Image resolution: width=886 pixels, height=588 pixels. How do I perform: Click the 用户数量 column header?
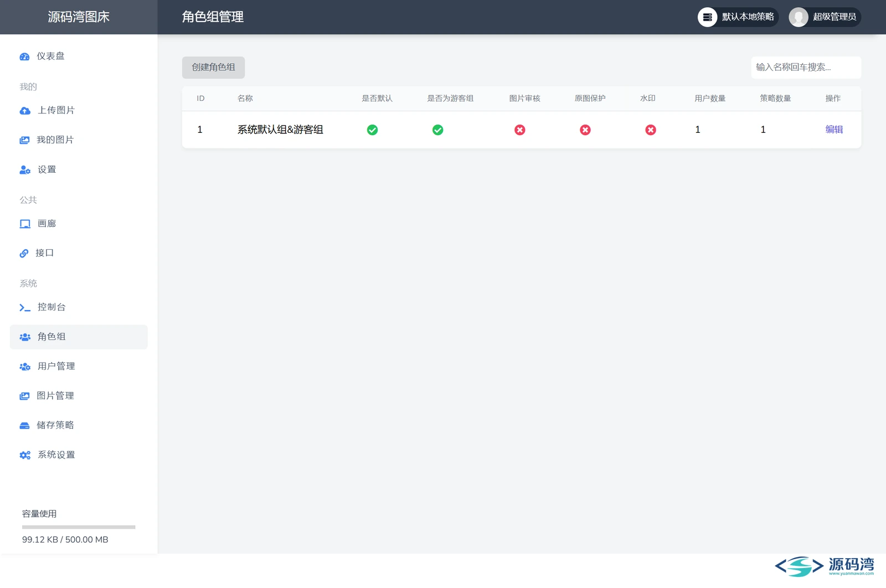(710, 99)
